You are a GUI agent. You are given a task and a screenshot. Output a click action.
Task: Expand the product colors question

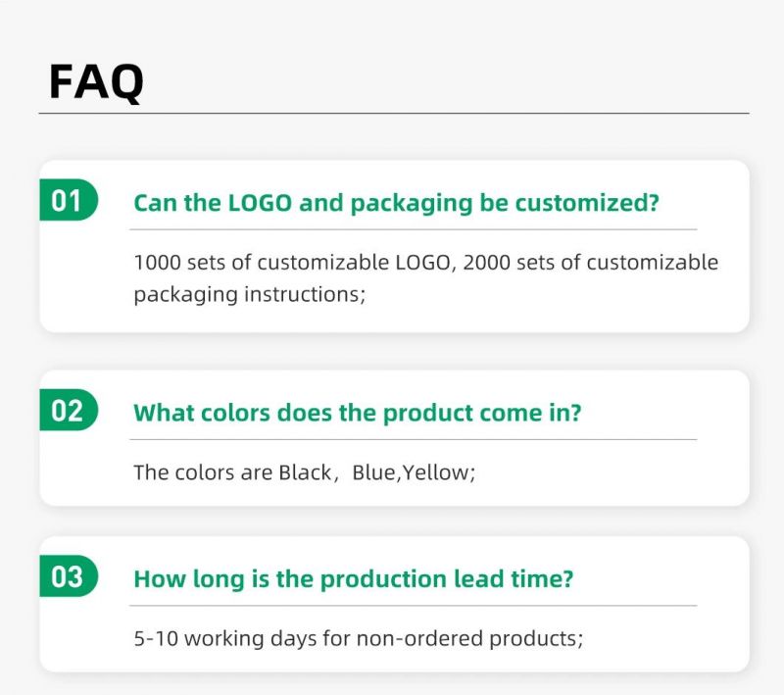tap(358, 413)
